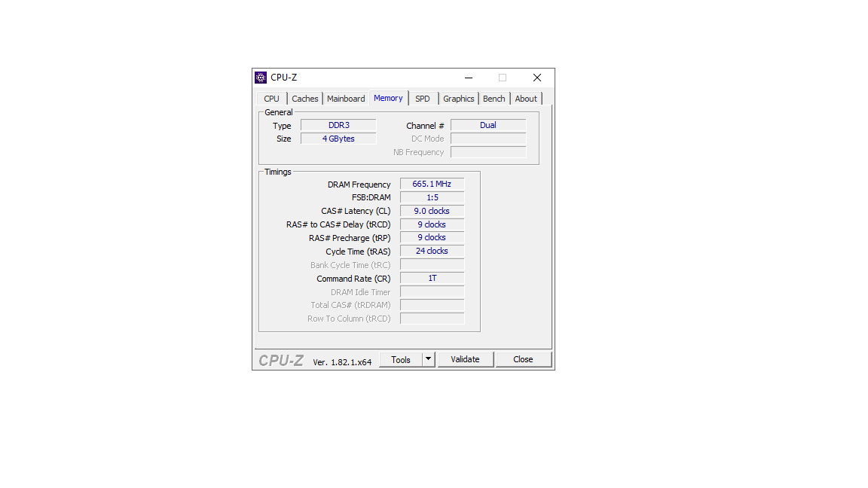Select the DDR3 memory type field
The image size is (868, 488).
tap(339, 125)
